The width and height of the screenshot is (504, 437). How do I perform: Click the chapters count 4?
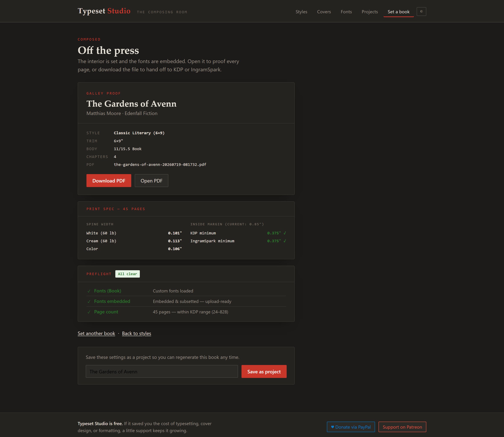pos(115,157)
